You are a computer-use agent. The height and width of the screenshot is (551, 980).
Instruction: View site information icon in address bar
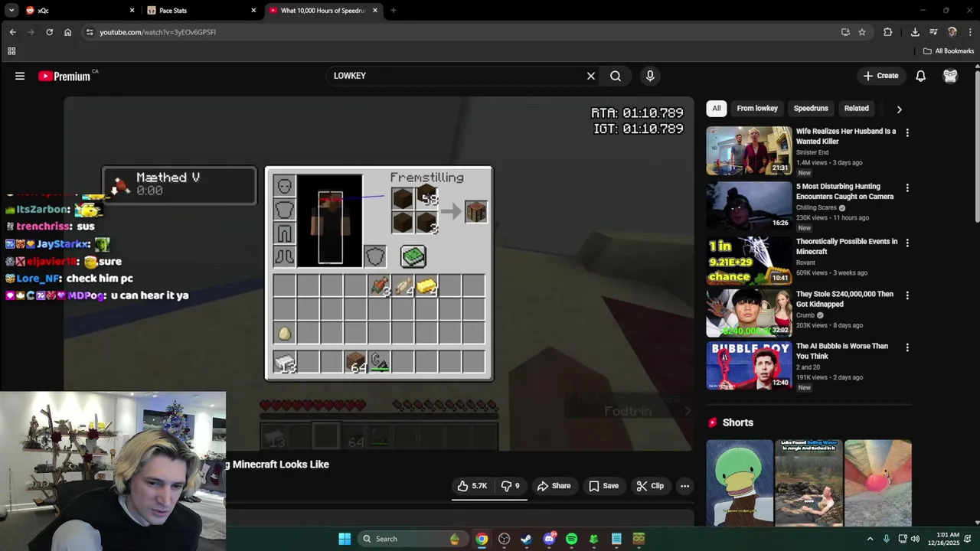(90, 32)
